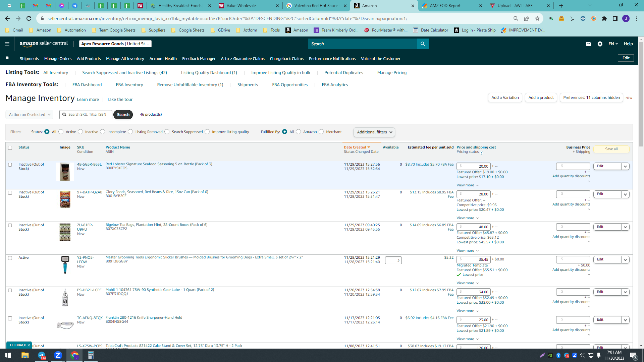Open Account Health in the top menu
The width and height of the screenshot is (644, 362).
point(163,59)
